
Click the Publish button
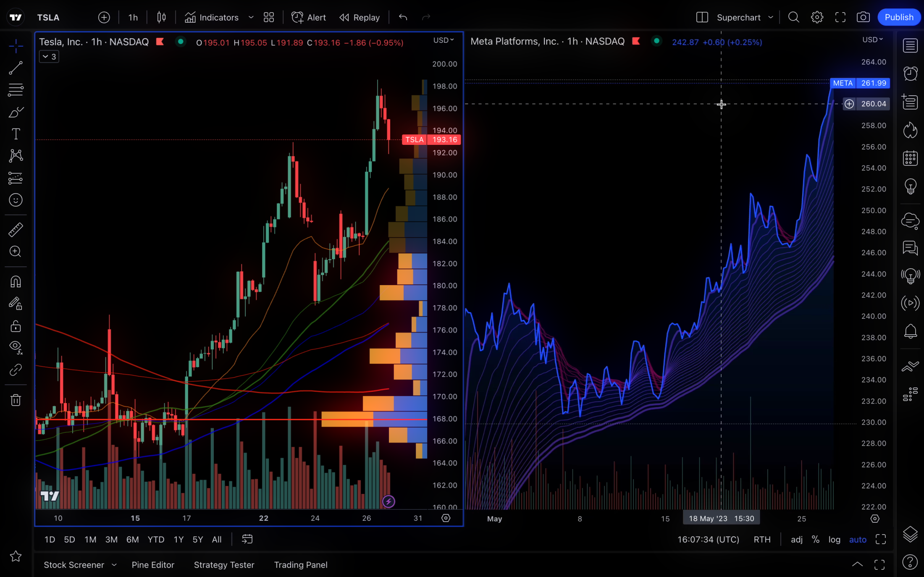pos(899,17)
